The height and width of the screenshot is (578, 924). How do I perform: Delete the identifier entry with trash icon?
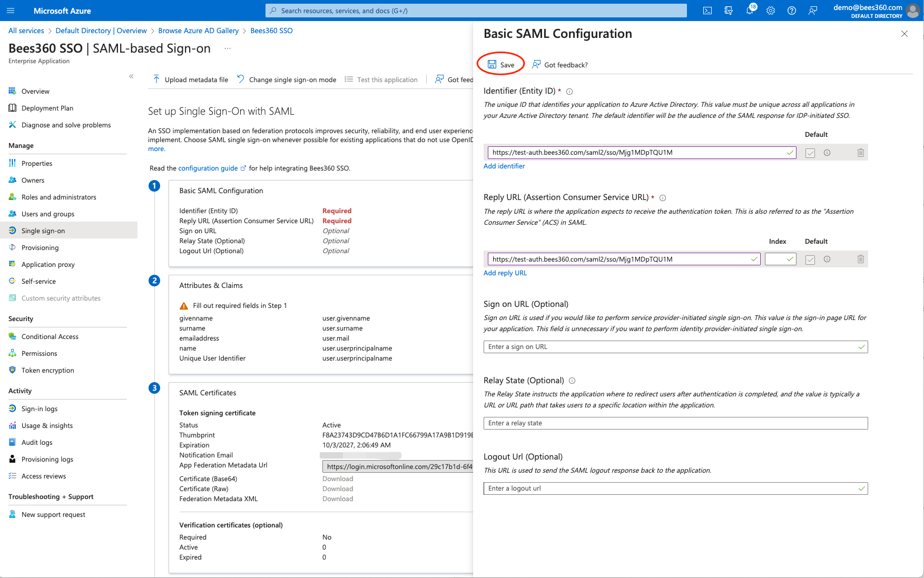860,153
